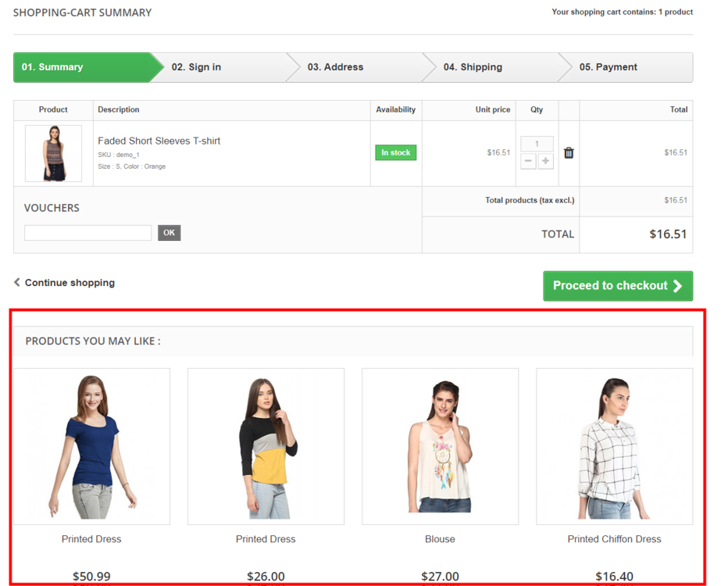
Task: Open the Printed Chiffon Dress product name link
Action: tap(614, 538)
